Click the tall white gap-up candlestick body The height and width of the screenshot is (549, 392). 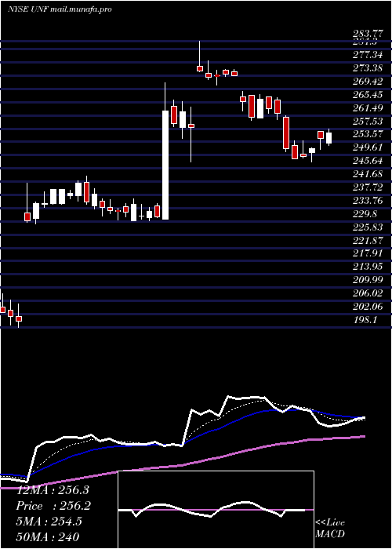[165, 165]
